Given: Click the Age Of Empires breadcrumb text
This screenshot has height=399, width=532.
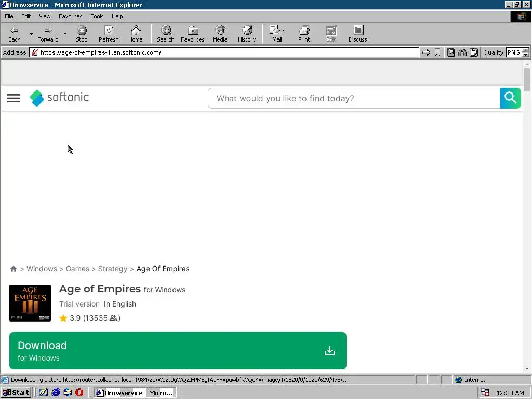Looking at the screenshot, I should [x=163, y=269].
